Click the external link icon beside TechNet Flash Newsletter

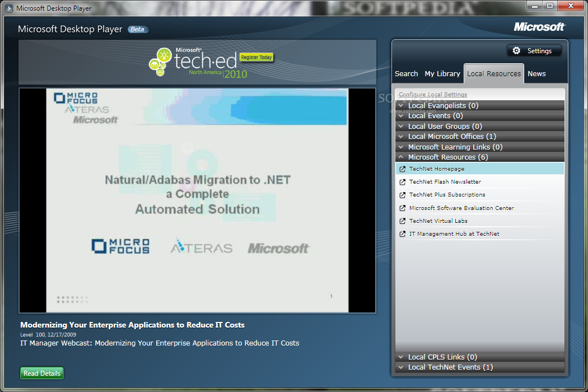point(403,182)
